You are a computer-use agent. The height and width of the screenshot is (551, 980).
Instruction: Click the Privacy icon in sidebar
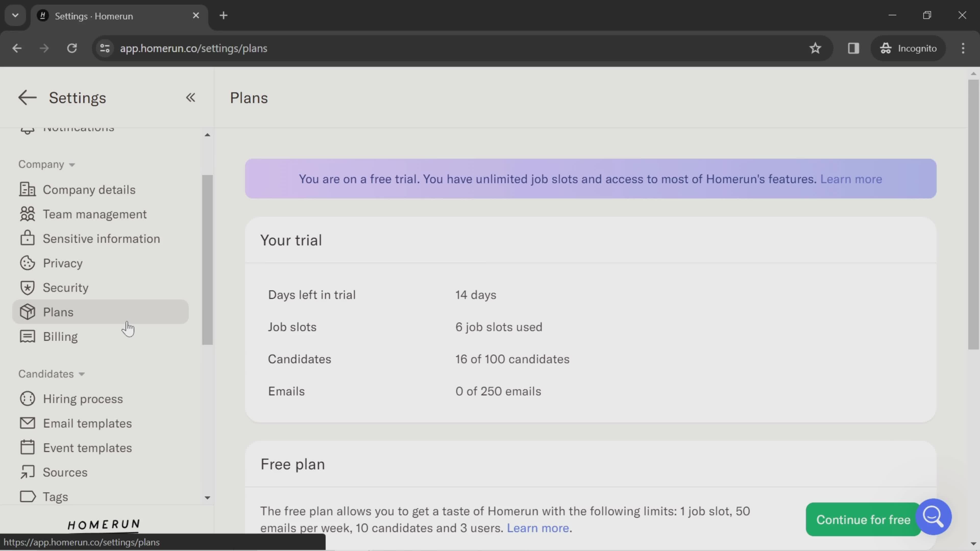click(26, 263)
